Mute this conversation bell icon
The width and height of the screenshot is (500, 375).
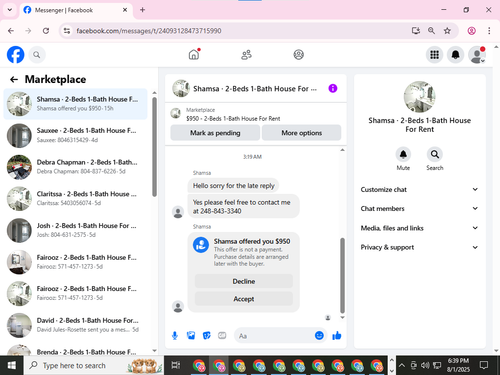pyautogui.click(x=403, y=154)
